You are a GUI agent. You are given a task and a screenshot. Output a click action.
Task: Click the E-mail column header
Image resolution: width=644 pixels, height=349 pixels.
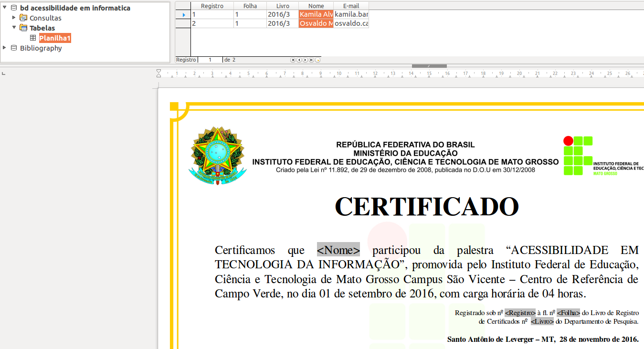[351, 6]
